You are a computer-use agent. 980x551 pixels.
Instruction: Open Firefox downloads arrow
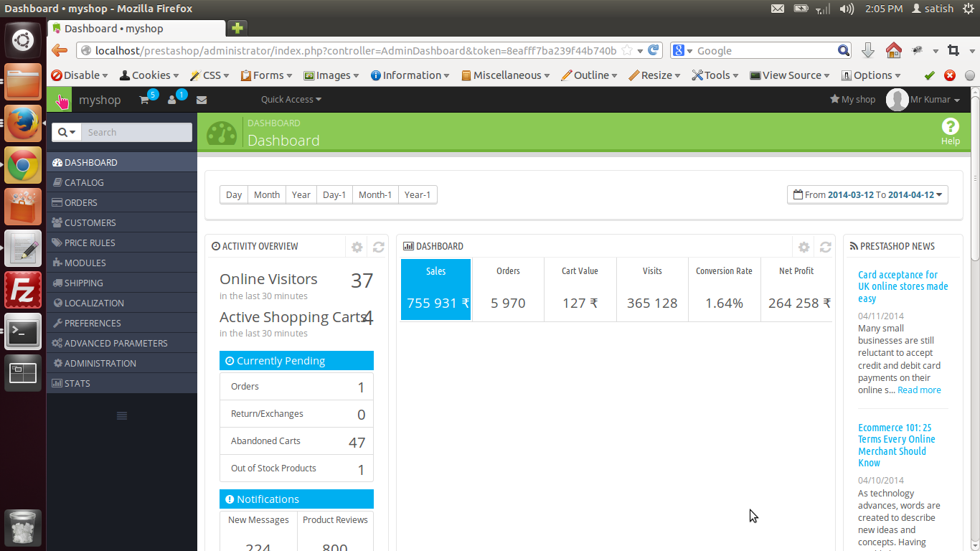(867, 50)
